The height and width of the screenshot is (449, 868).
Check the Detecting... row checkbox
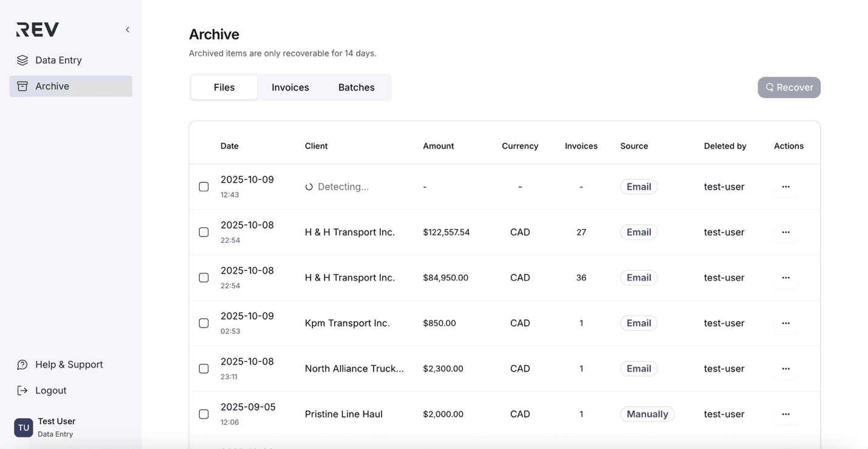point(204,187)
